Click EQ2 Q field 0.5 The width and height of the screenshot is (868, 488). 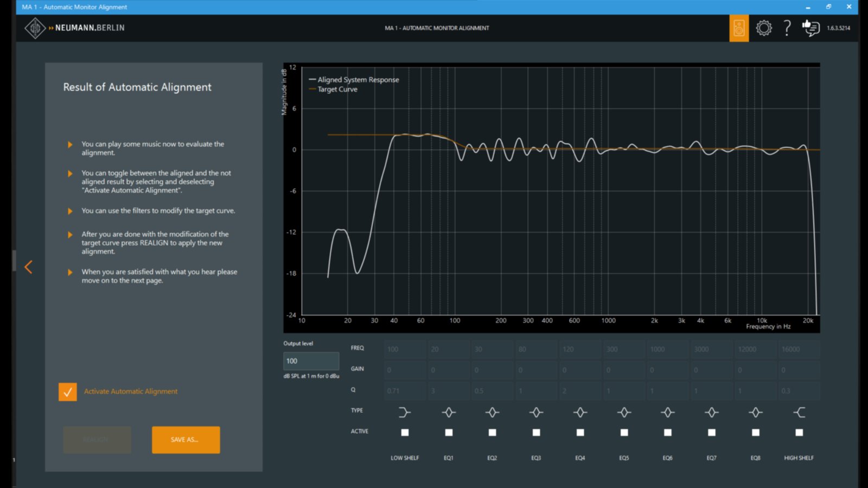click(493, 390)
